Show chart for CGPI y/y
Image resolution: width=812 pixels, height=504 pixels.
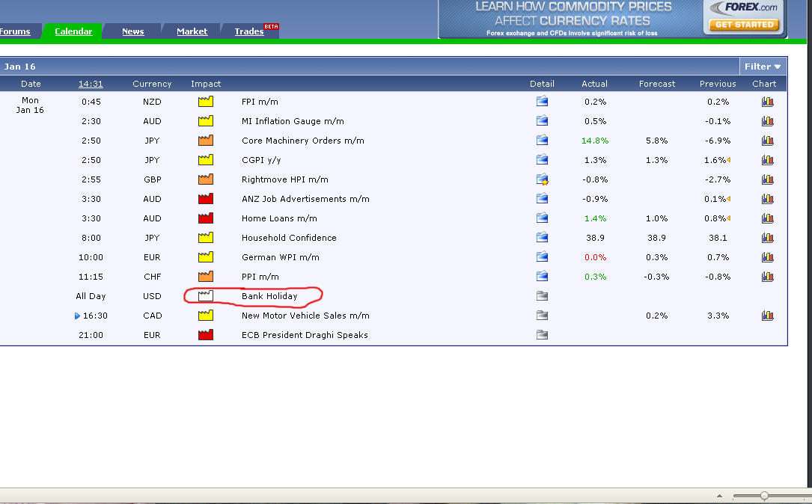point(767,160)
